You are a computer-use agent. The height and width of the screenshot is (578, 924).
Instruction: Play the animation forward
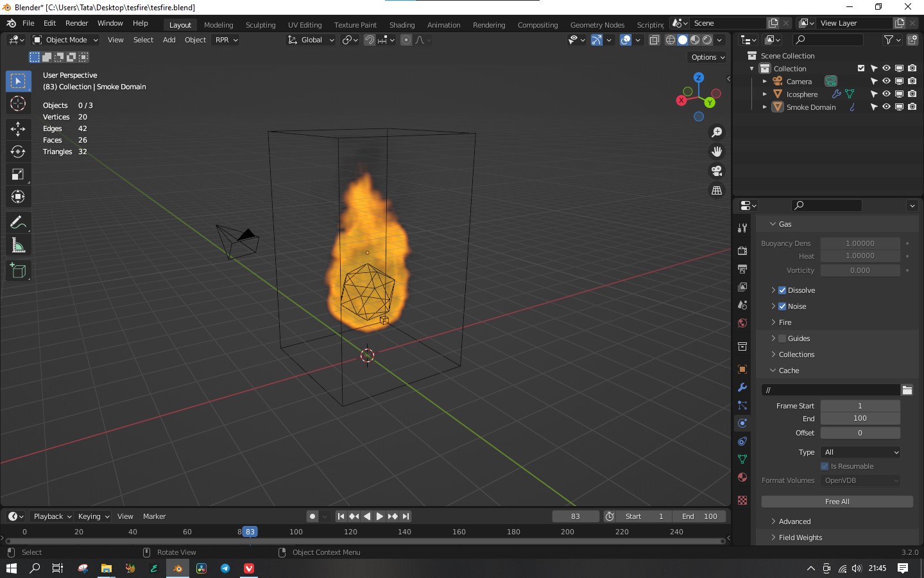point(379,516)
